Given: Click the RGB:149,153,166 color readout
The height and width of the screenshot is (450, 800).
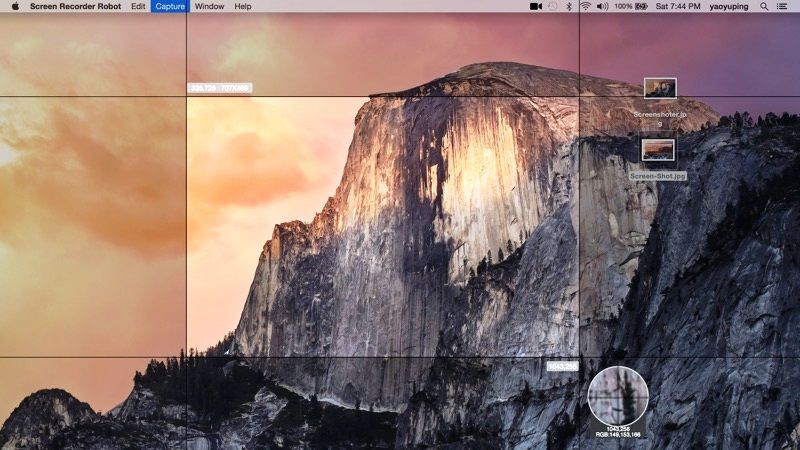Looking at the screenshot, I should tap(618, 435).
